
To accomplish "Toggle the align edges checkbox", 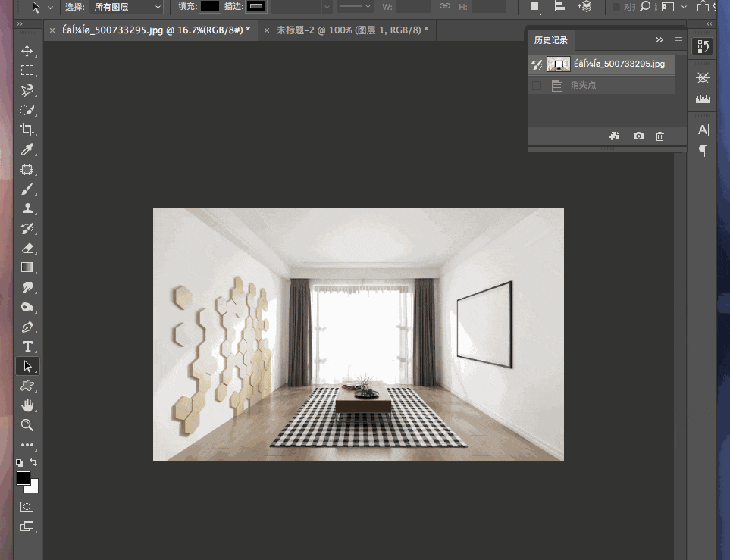I will click(x=616, y=7).
